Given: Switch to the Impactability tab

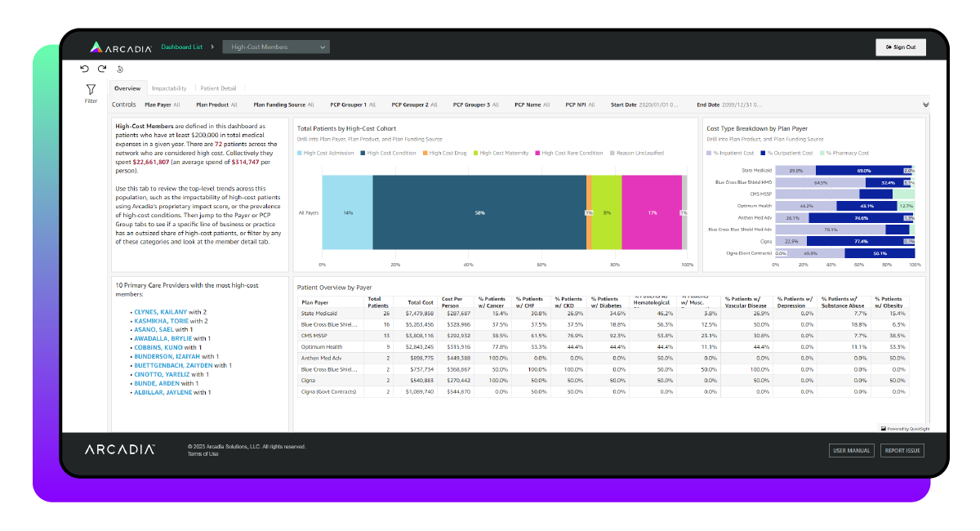Looking at the screenshot, I should 169,87.
